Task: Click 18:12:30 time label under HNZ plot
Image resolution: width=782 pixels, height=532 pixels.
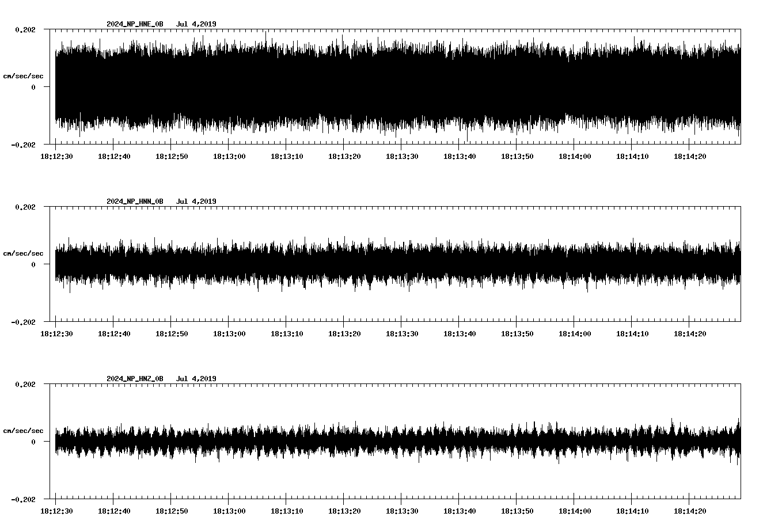Action: (56, 511)
